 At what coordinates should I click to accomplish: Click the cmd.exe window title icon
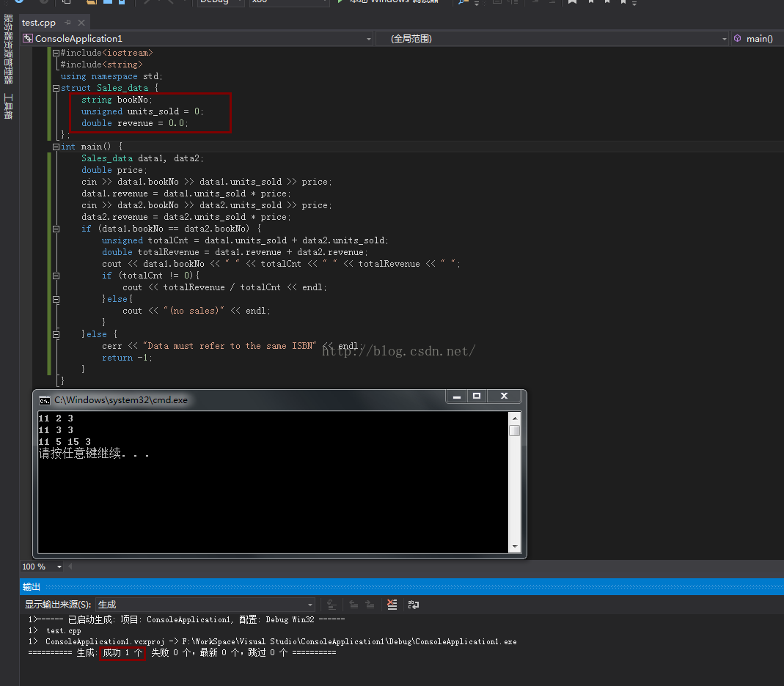click(45, 400)
